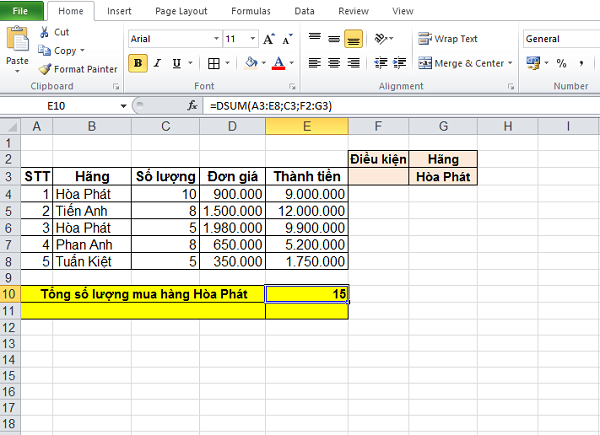The height and width of the screenshot is (435, 600).
Task: Open Clipboard dialog launcher
Action: coord(116,87)
